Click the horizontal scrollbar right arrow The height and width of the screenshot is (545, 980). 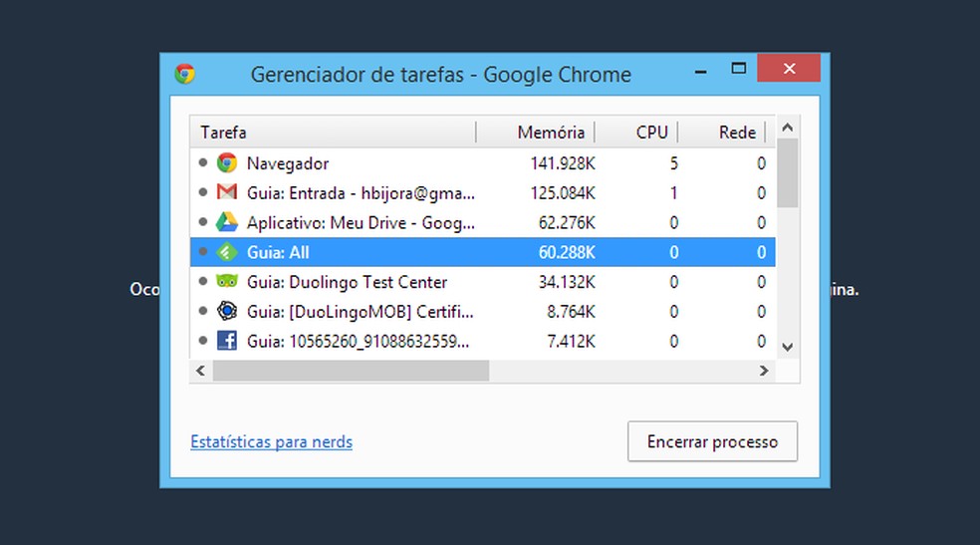click(x=764, y=371)
